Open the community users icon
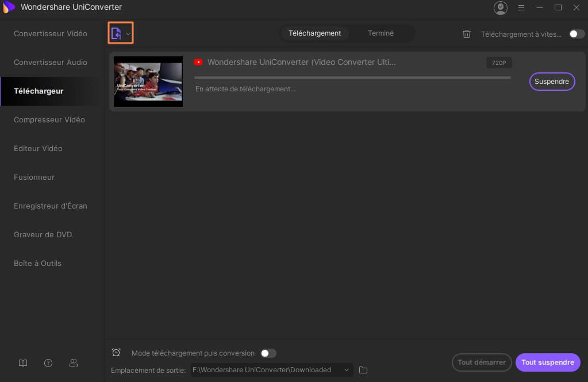Viewport: 588px width, 382px height. (x=74, y=363)
